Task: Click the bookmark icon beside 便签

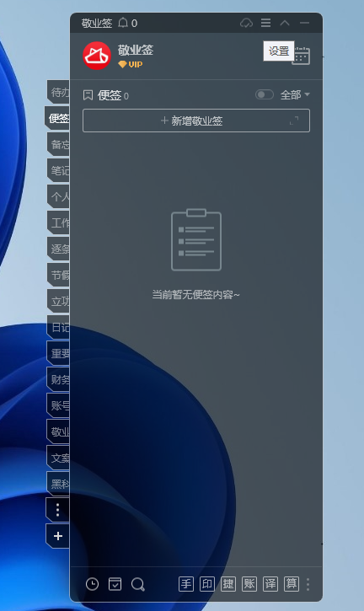Action: [88, 95]
